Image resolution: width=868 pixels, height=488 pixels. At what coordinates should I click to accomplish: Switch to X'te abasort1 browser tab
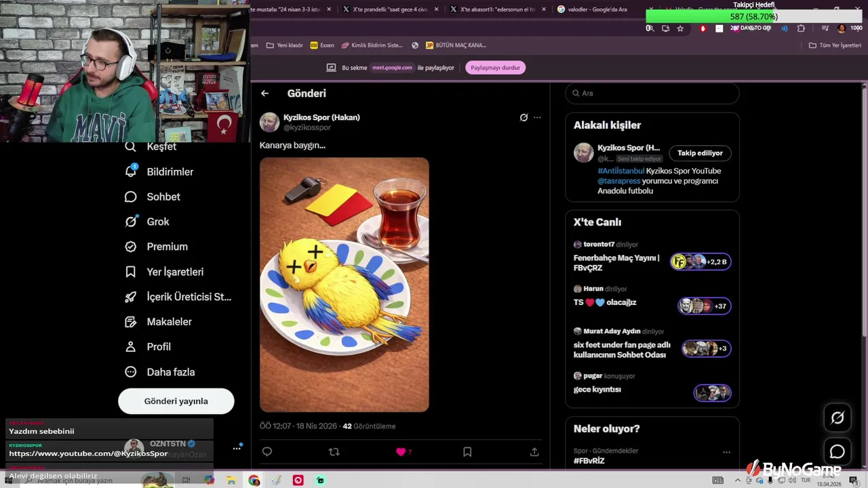click(498, 9)
